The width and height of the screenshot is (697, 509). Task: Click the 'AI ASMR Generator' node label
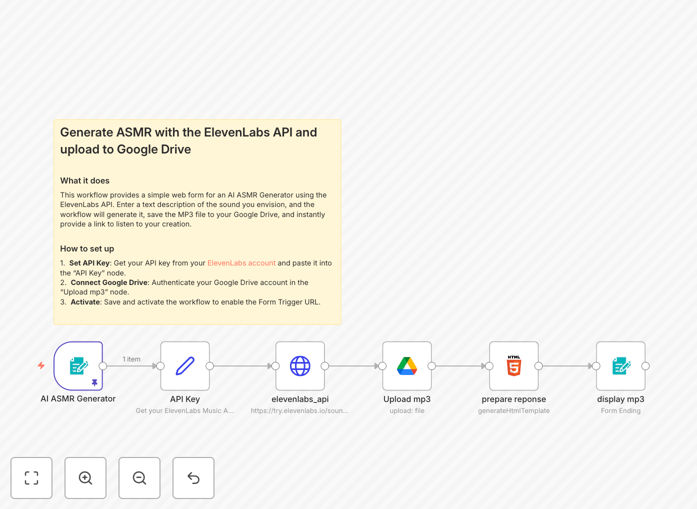coord(78,399)
